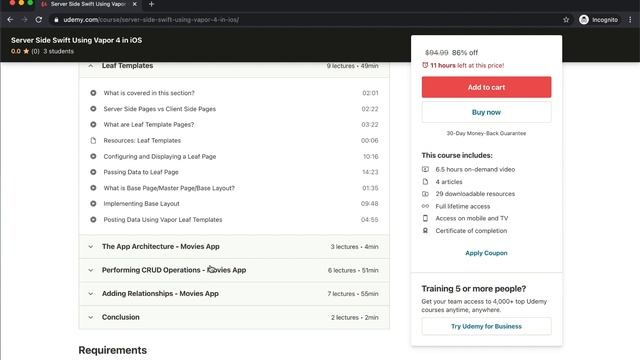Screen dimensions: 640x360
Task: Click play icon beside 'Server Side Pages vs Client Side Pages'
Action: click(x=93, y=109)
